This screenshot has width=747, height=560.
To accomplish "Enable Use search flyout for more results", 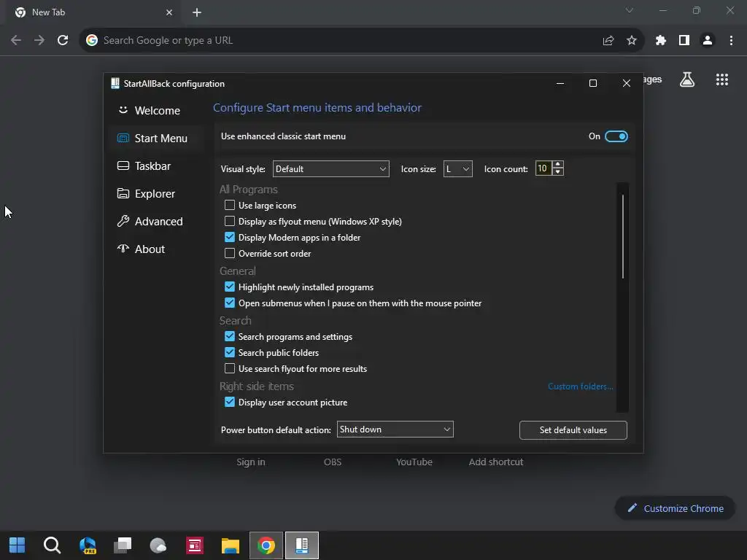I will point(230,368).
